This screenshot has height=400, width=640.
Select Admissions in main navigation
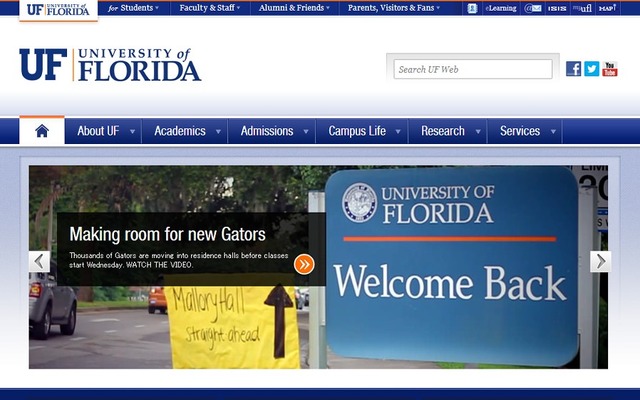267,131
